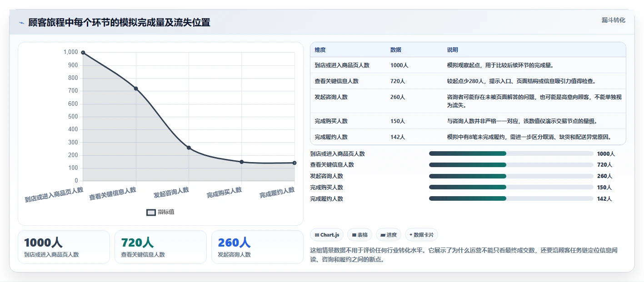Click table cell 完成履约人数
This screenshot has height=282, width=644.
(331, 137)
